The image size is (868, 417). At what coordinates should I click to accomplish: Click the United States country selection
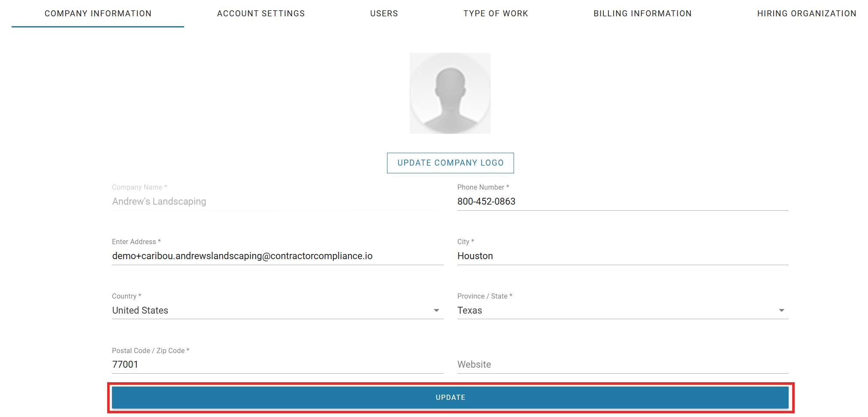[140, 311]
